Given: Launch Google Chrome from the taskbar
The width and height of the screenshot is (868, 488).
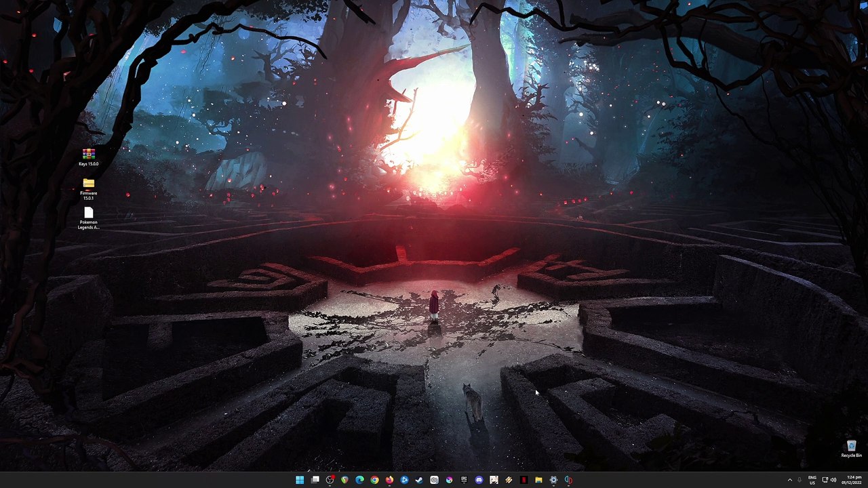Looking at the screenshot, I should point(374,480).
